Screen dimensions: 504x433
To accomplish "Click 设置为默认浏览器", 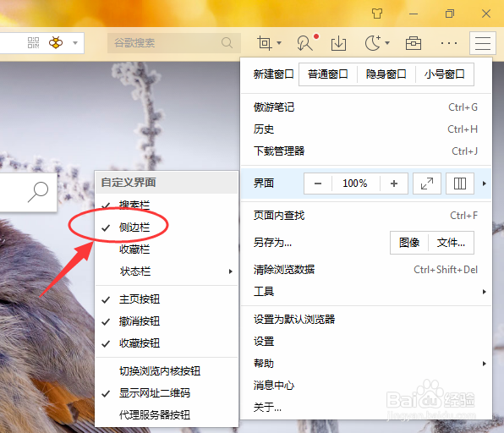I will [366, 319].
